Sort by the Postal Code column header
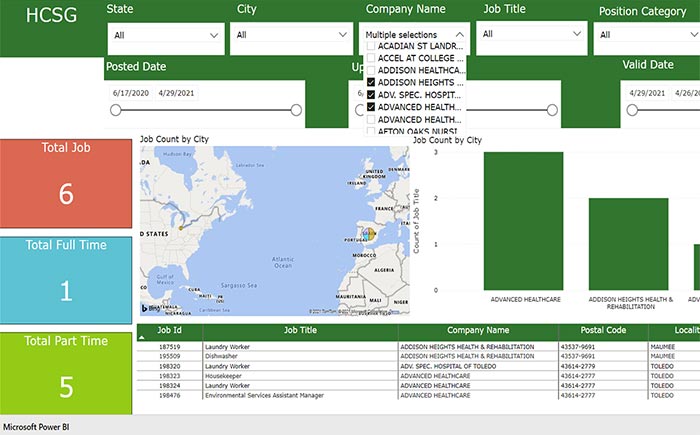The width and height of the screenshot is (700, 435). coord(603,330)
